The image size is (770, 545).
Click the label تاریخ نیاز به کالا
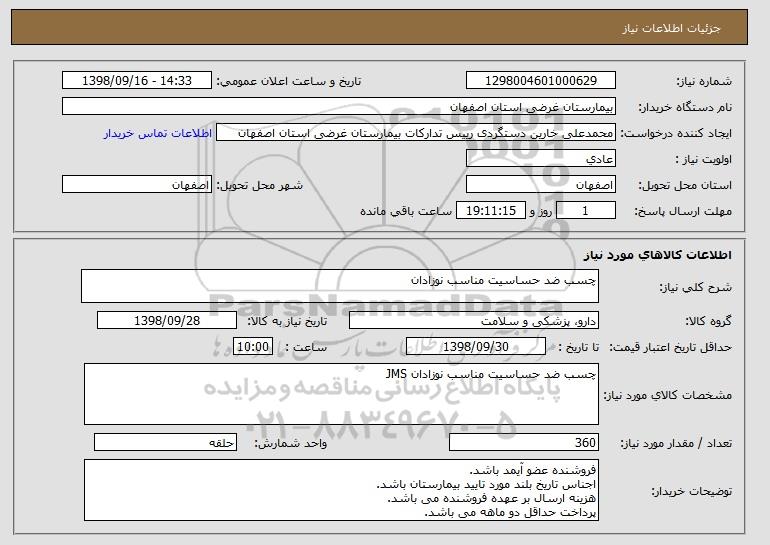point(287,321)
